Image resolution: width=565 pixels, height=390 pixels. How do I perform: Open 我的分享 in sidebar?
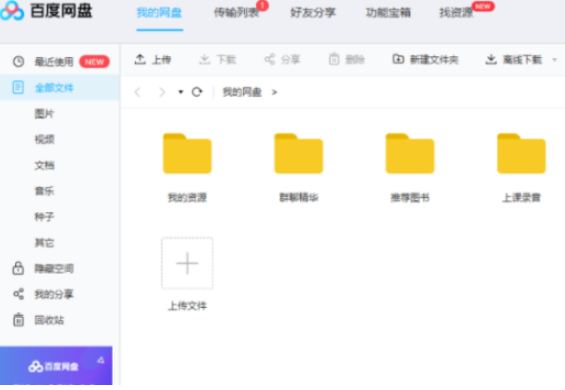tap(54, 294)
